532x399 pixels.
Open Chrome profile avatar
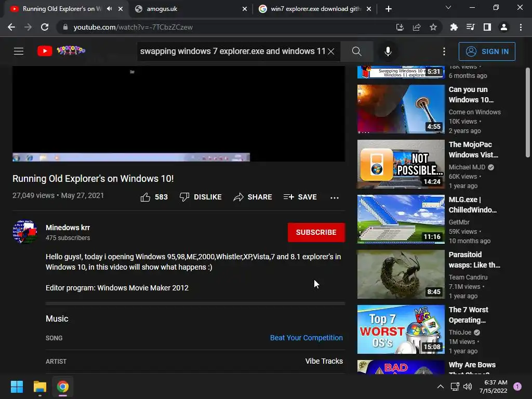click(x=504, y=27)
